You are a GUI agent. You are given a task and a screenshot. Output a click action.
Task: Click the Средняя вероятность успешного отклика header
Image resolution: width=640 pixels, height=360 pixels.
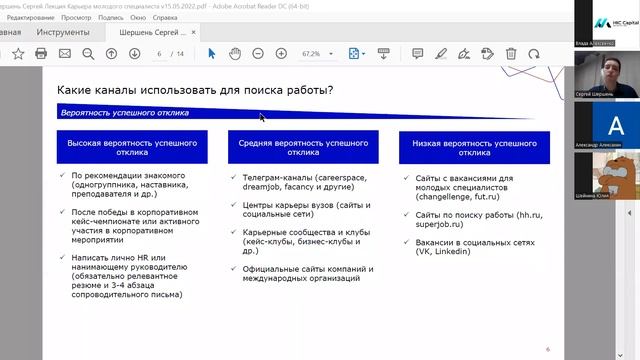(x=303, y=147)
